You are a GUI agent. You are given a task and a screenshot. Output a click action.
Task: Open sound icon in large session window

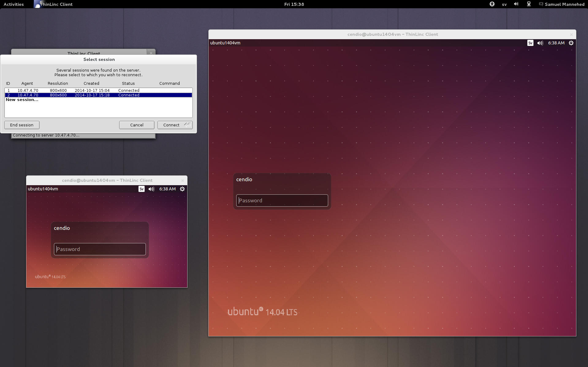540,43
